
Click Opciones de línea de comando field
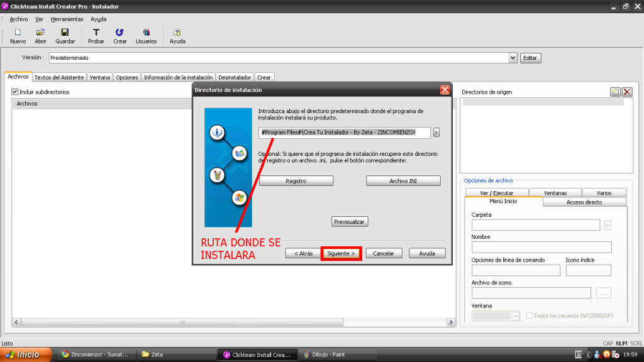point(516,270)
